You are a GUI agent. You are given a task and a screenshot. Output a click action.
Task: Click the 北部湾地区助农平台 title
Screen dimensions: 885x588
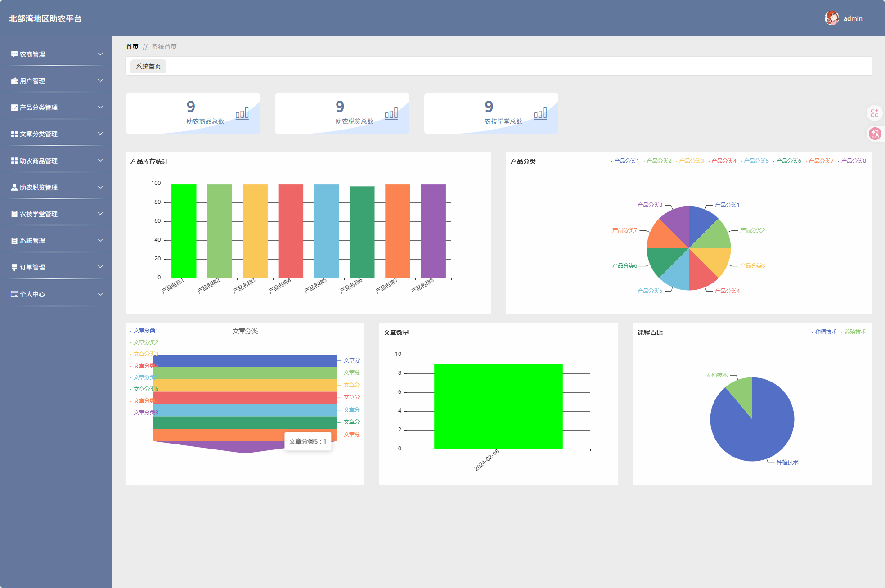[x=45, y=18]
